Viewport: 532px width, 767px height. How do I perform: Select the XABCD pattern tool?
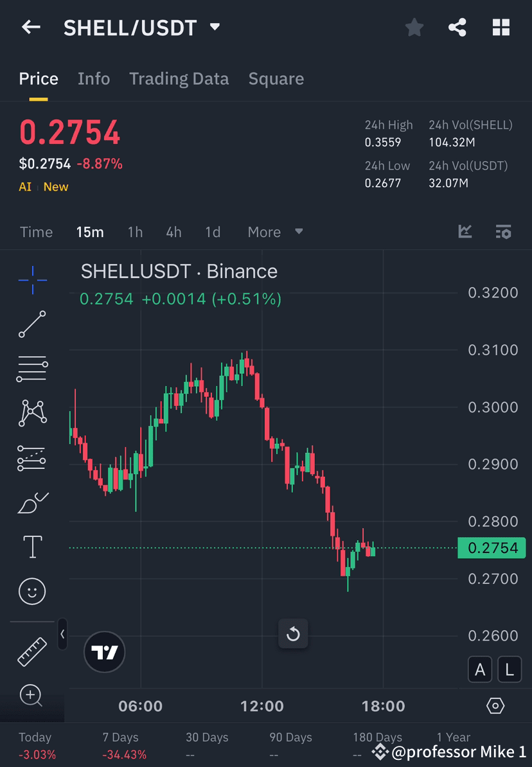(32, 412)
